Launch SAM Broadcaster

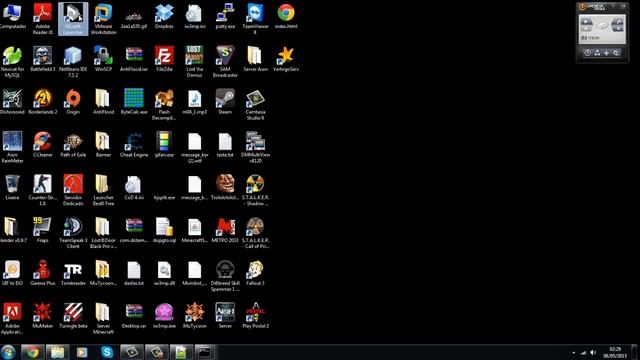coord(225,62)
